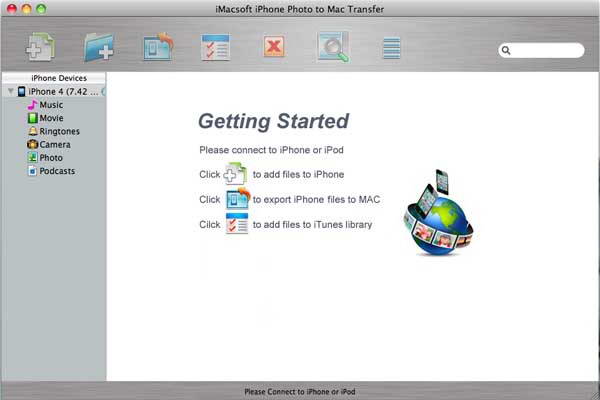Click the Add files toolbar icon
The image size is (600, 400).
tap(40, 47)
